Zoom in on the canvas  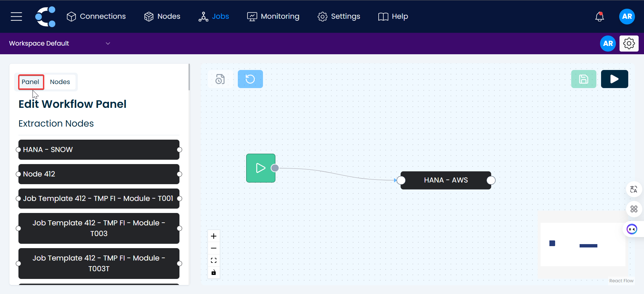(214, 236)
